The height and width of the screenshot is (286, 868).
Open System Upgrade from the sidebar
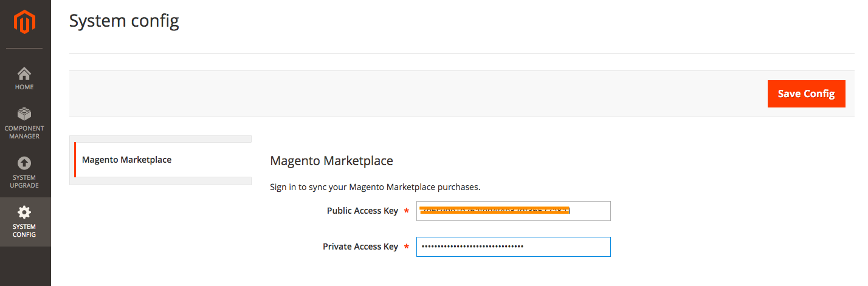(25, 172)
